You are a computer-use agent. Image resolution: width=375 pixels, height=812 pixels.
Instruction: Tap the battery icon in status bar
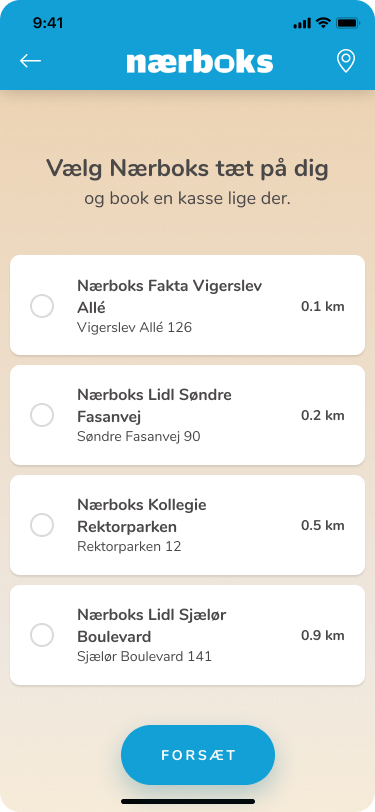click(347, 23)
